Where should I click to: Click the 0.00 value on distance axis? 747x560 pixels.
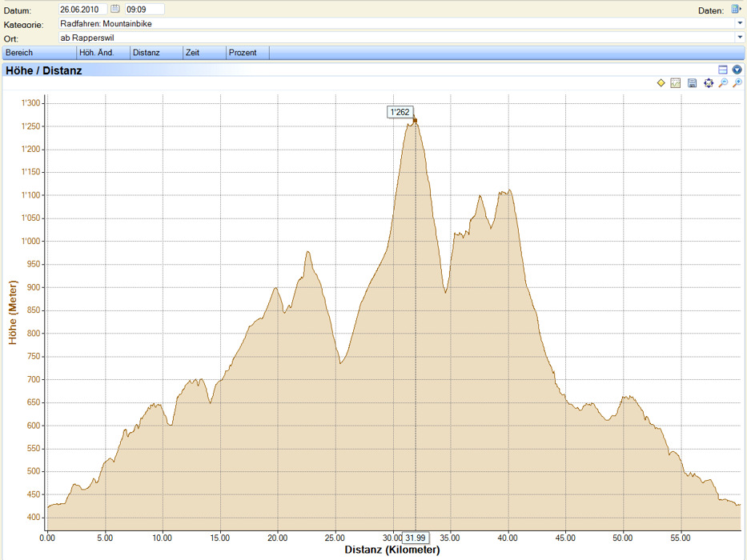pyautogui.click(x=47, y=538)
